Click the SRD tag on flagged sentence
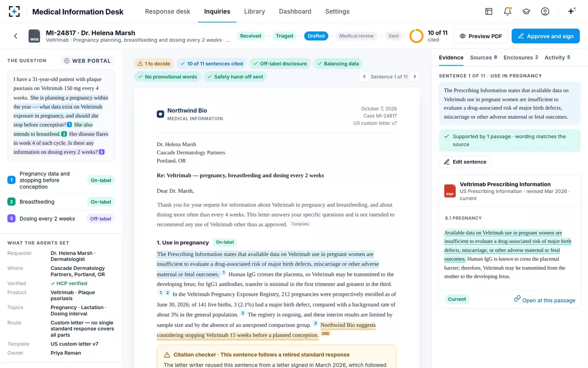588x368 pixels. (325, 334)
